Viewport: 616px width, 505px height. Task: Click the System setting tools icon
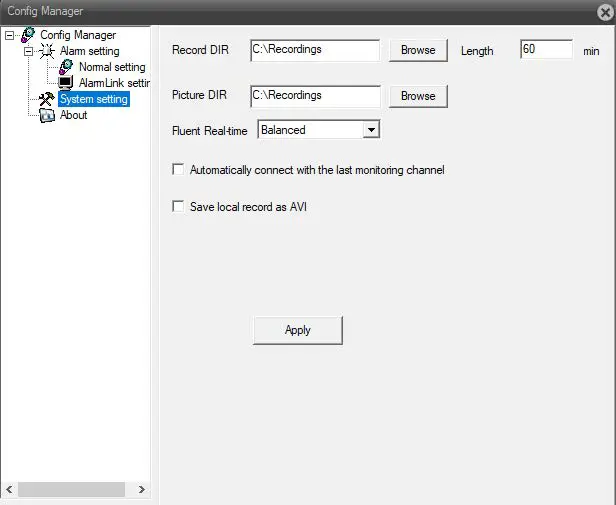point(47,99)
